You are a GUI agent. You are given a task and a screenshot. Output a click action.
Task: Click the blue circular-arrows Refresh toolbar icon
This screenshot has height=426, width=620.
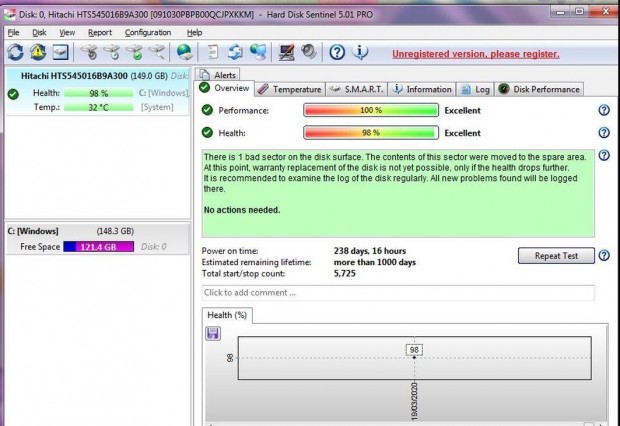click(x=15, y=52)
